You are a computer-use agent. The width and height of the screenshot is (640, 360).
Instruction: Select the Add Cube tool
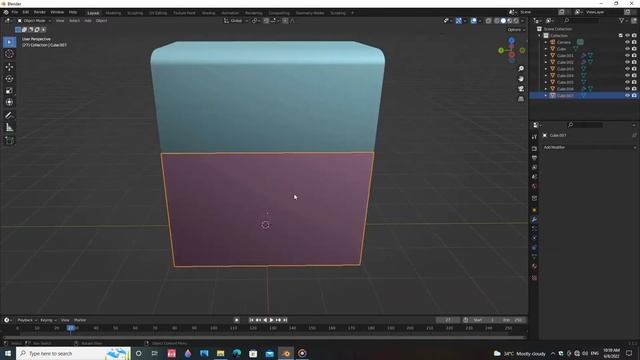point(9,141)
